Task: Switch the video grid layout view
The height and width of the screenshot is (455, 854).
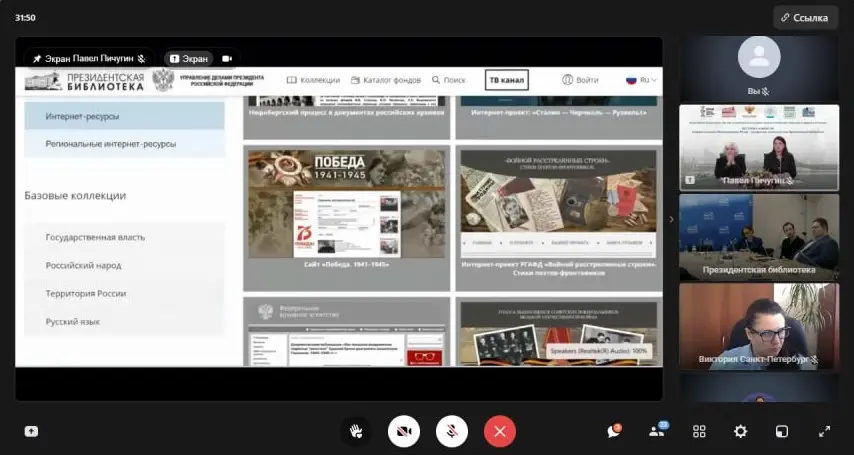Action: [699, 431]
